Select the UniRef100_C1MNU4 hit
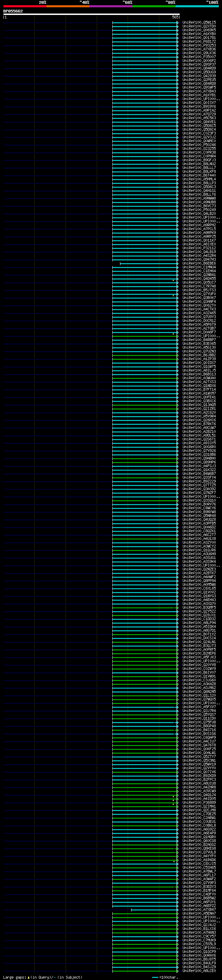 [199, 267]
